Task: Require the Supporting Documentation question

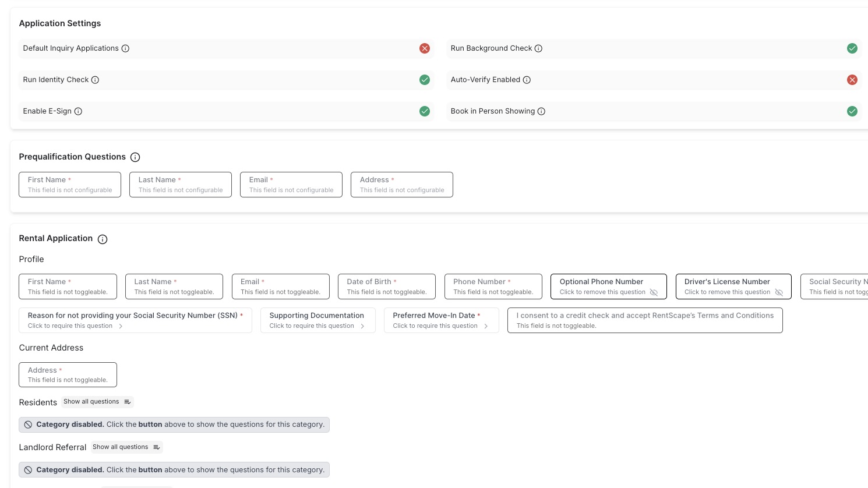Action: [x=317, y=320]
